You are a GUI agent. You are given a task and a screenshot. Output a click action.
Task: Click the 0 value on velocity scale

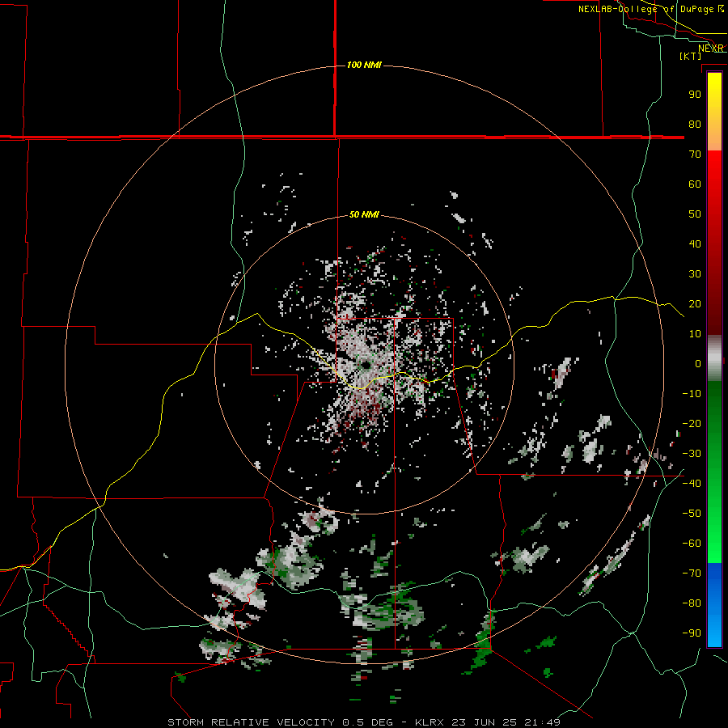coord(698,364)
